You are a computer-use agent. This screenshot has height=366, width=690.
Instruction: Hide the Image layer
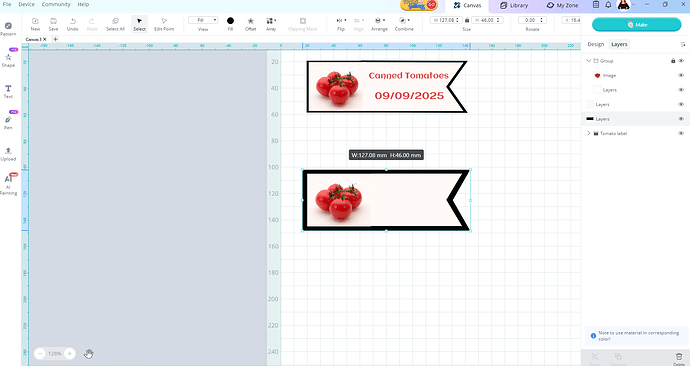pyautogui.click(x=681, y=75)
